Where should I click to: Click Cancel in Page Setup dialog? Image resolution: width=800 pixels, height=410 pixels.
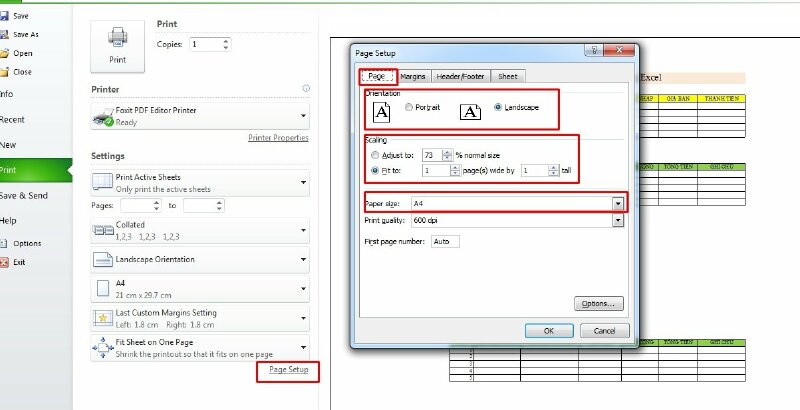[x=605, y=330]
